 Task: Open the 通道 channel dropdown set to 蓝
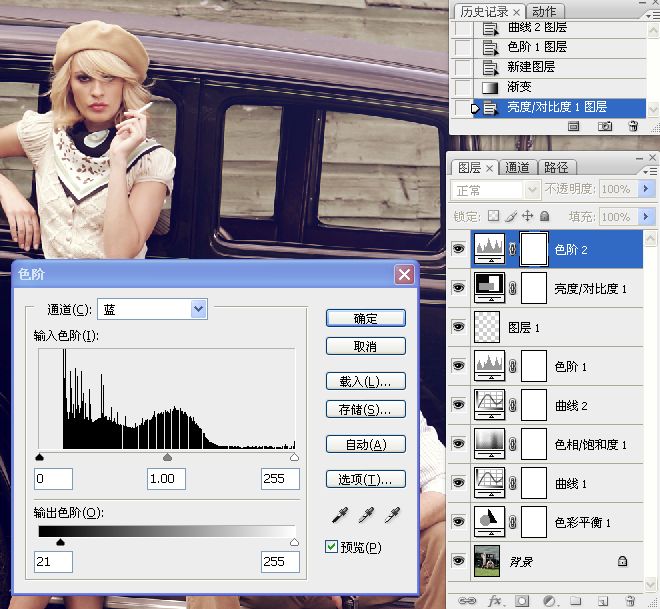click(152, 309)
